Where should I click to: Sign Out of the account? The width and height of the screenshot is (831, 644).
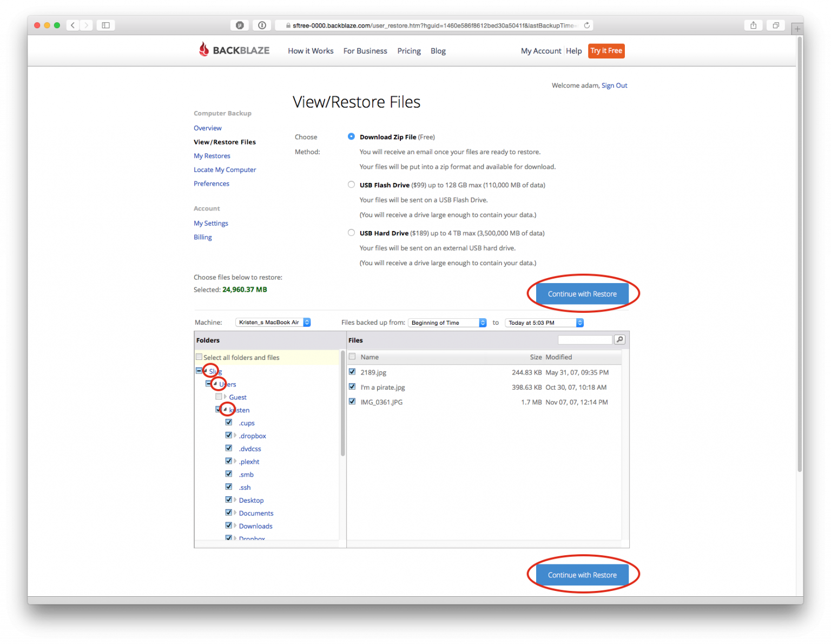tap(614, 85)
